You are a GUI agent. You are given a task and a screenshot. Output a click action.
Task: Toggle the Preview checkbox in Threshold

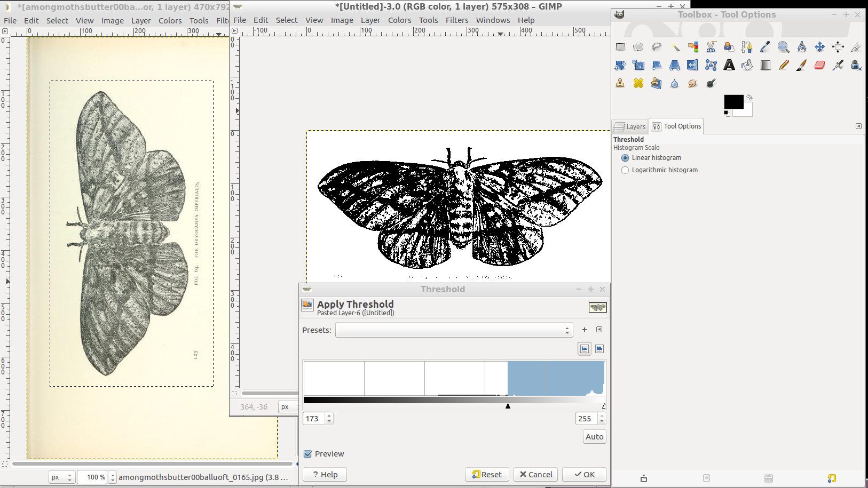click(x=307, y=454)
